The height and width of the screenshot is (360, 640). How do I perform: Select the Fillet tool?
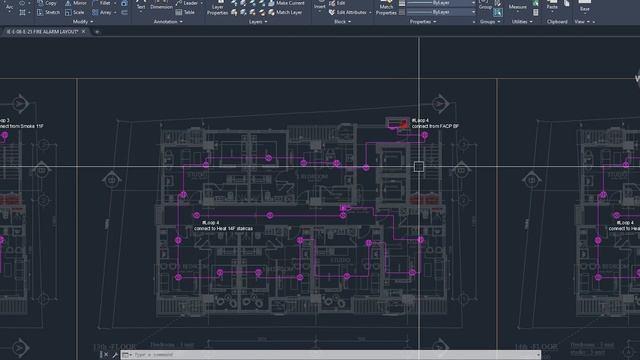pos(101,3)
